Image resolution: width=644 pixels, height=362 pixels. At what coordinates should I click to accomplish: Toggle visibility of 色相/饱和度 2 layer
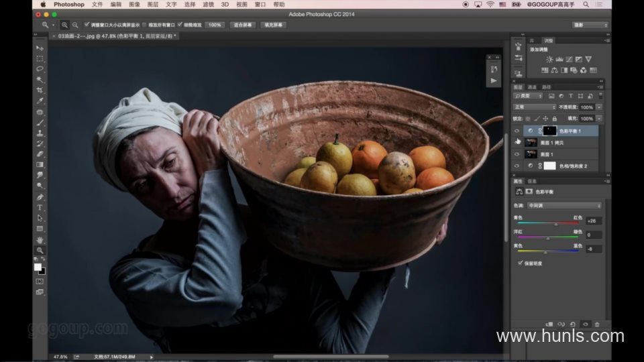click(517, 166)
